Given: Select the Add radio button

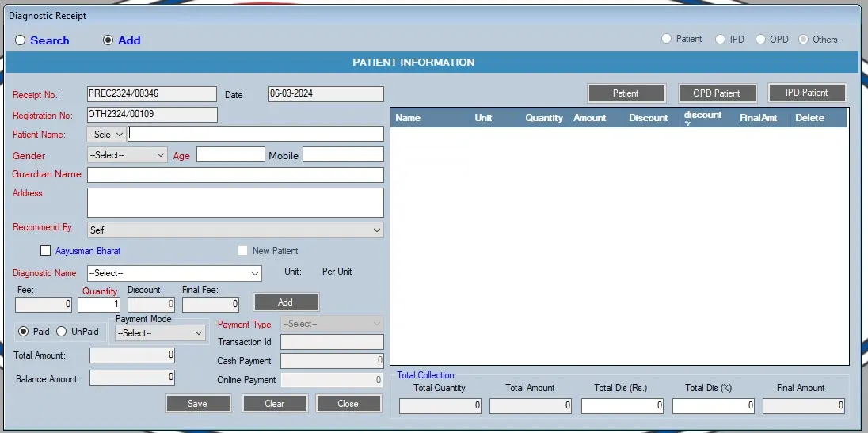Looking at the screenshot, I should click(x=108, y=40).
